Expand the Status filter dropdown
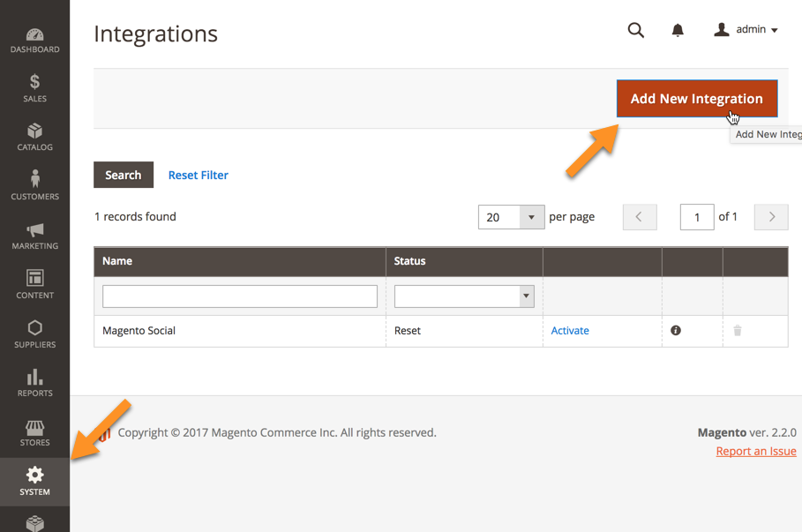 pyautogui.click(x=464, y=296)
